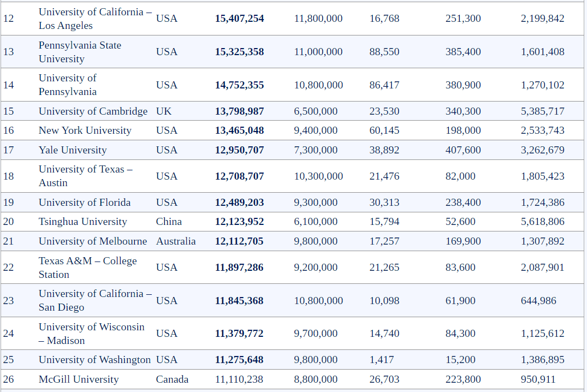Screen dimensions: 587x392
Task: Click University of Cambridge name
Action: point(93,111)
